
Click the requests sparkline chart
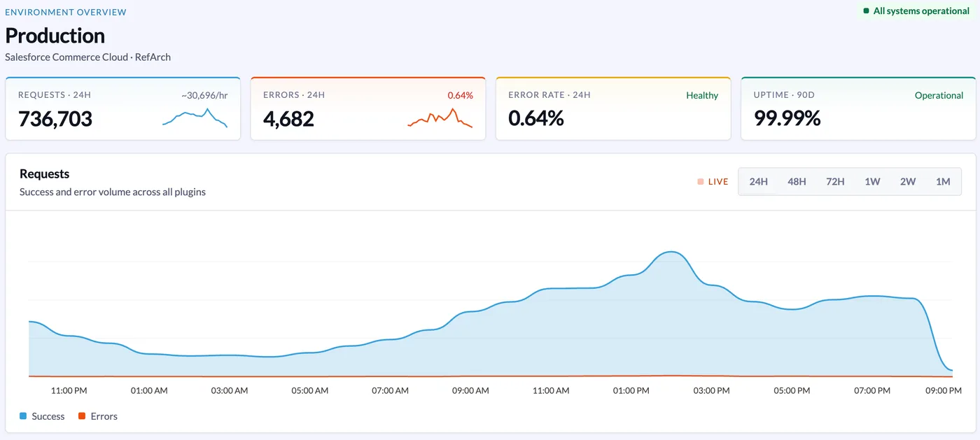click(x=195, y=118)
